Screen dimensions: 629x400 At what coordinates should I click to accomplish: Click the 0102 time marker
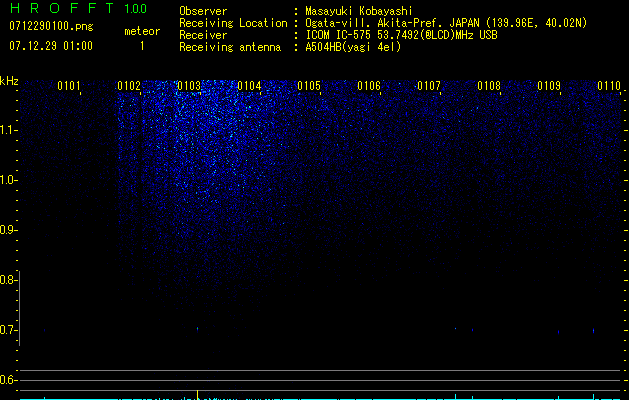pos(129,86)
